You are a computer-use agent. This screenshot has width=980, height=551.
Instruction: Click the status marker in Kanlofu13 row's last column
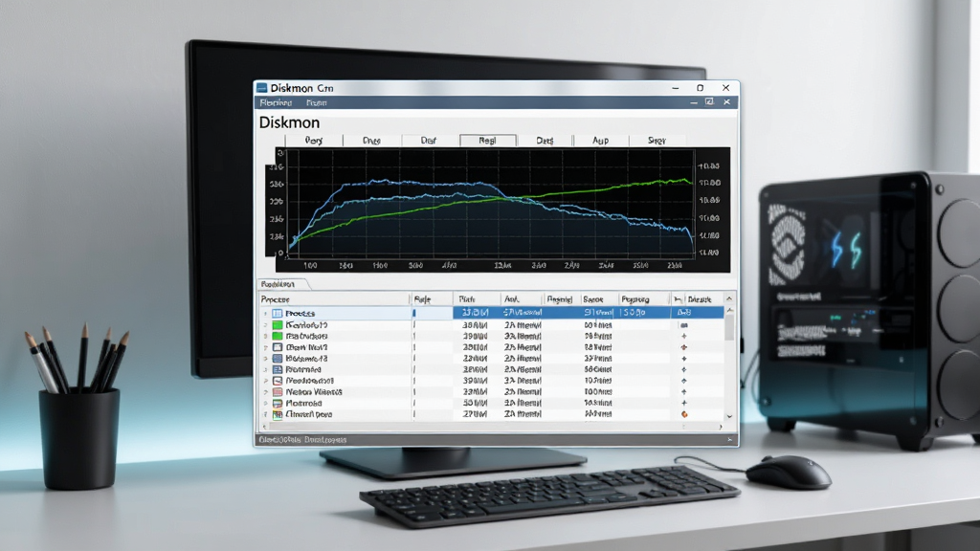(684, 325)
